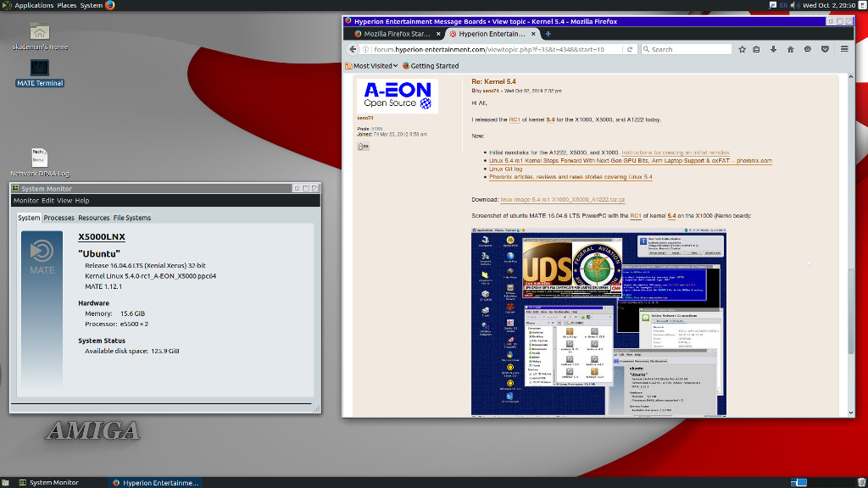Open the Most Visited bookmarks dropdown
Image resolution: width=868 pixels, height=488 pixels.
click(x=371, y=66)
